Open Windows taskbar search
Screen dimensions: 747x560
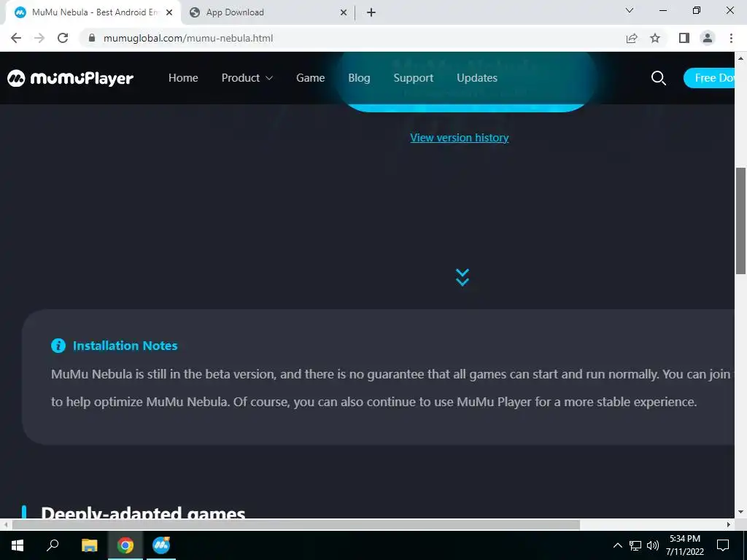point(53,545)
